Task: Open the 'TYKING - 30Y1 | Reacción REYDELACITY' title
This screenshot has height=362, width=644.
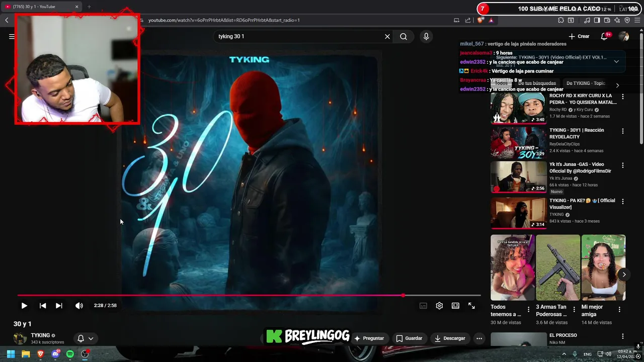Action: [x=577, y=133]
